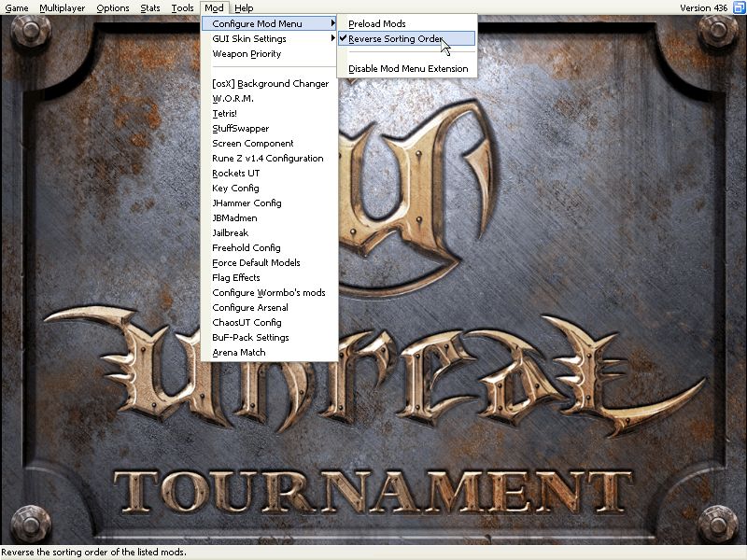The width and height of the screenshot is (747, 560).
Task: Select Disable Mod Menu Extension
Action: (408, 69)
